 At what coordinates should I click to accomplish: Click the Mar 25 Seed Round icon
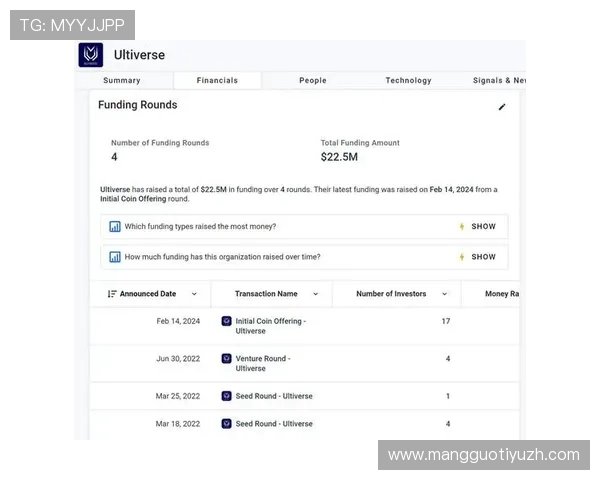(226, 396)
